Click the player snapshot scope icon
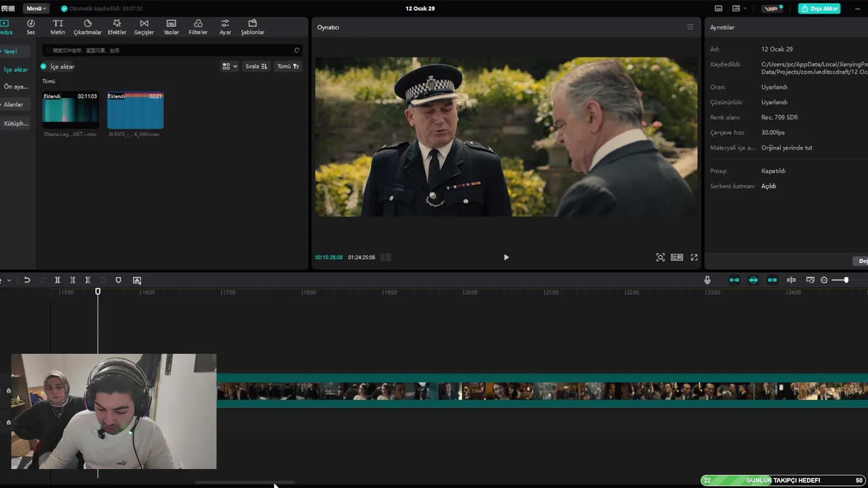 point(660,258)
